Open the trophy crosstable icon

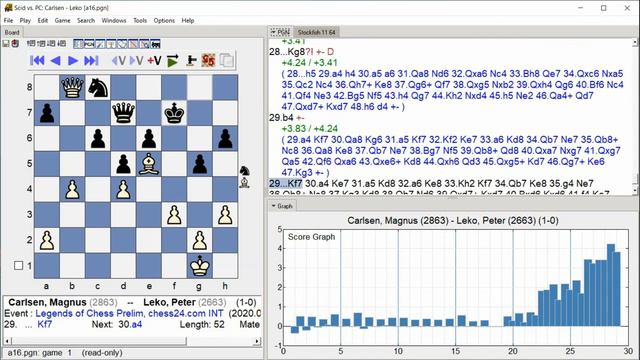[111, 44]
